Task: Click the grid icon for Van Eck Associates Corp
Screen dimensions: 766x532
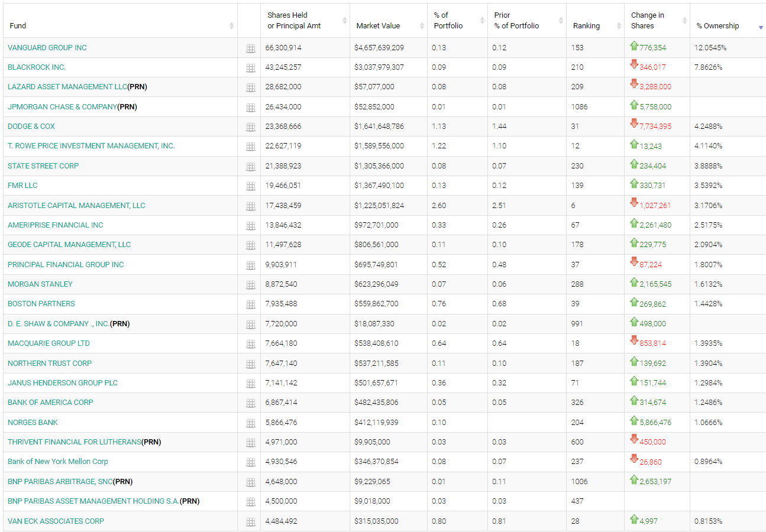Action: coord(250,522)
